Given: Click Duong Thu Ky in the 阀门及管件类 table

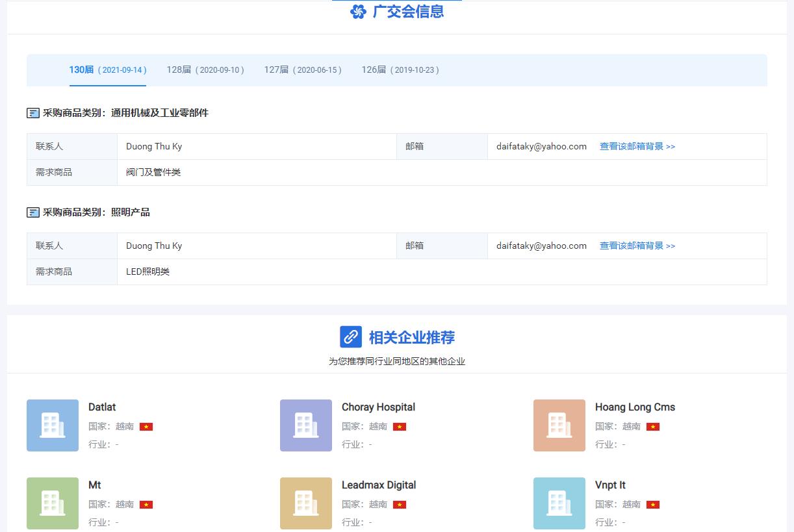Looking at the screenshot, I should point(154,147).
